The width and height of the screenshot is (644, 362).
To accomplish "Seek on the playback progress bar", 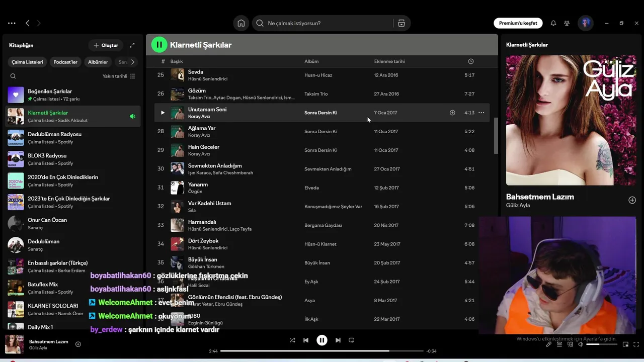I will point(322,351).
